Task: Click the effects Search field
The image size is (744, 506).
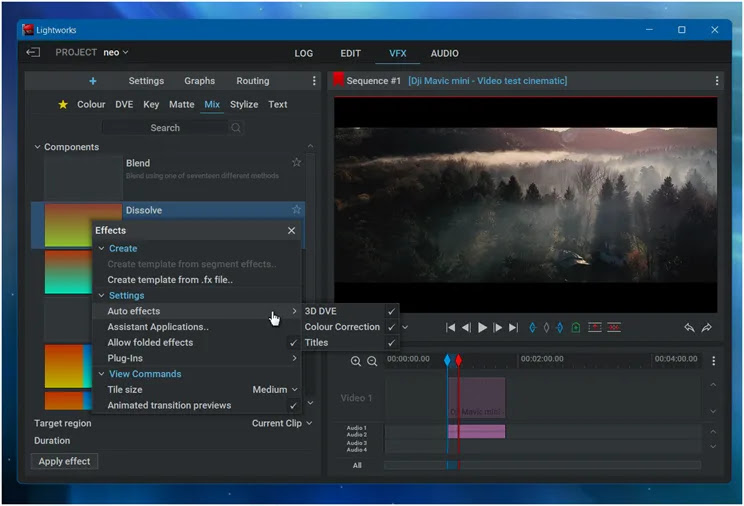Action: (165, 128)
